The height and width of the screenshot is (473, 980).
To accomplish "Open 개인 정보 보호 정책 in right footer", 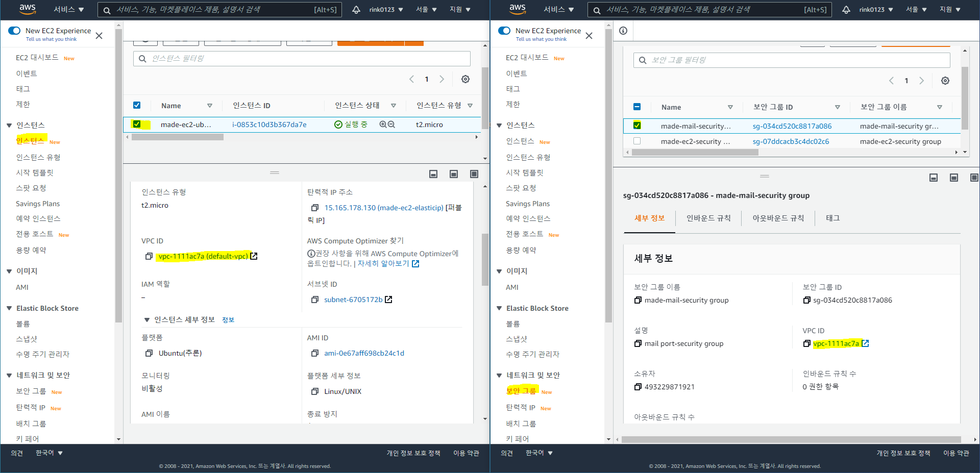I will (x=903, y=453).
